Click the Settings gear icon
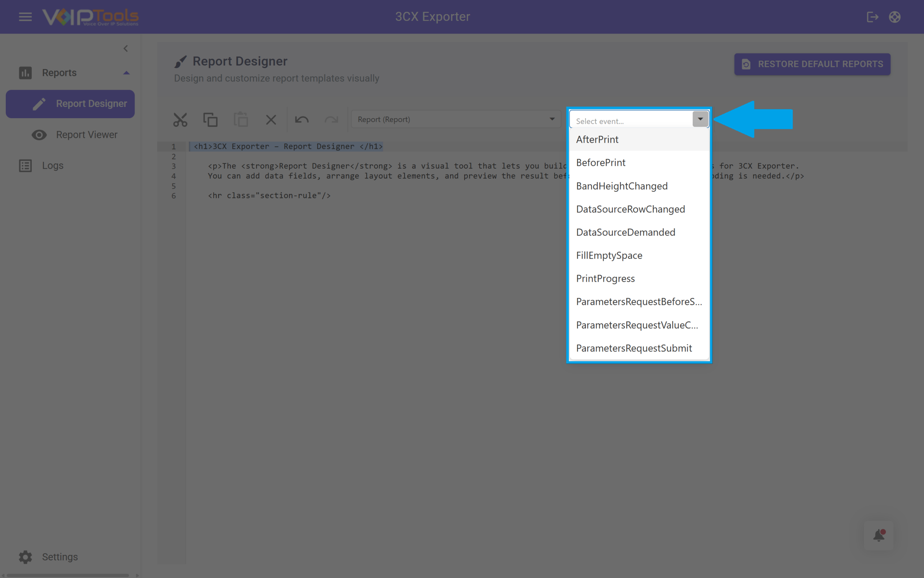Image resolution: width=924 pixels, height=578 pixels. (26, 557)
